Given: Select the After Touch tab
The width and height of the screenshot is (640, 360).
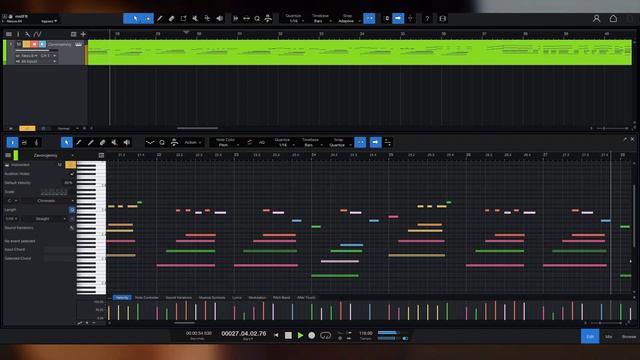Looking at the screenshot, I should tap(306, 298).
